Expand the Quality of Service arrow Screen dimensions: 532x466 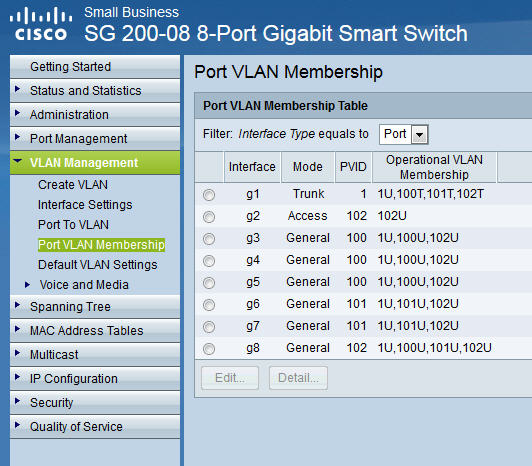[18, 425]
